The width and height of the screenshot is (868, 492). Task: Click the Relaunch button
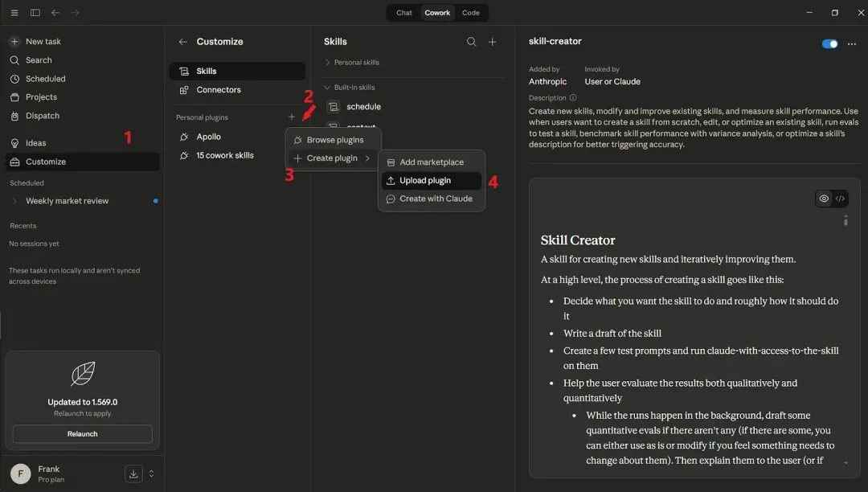coord(83,434)
